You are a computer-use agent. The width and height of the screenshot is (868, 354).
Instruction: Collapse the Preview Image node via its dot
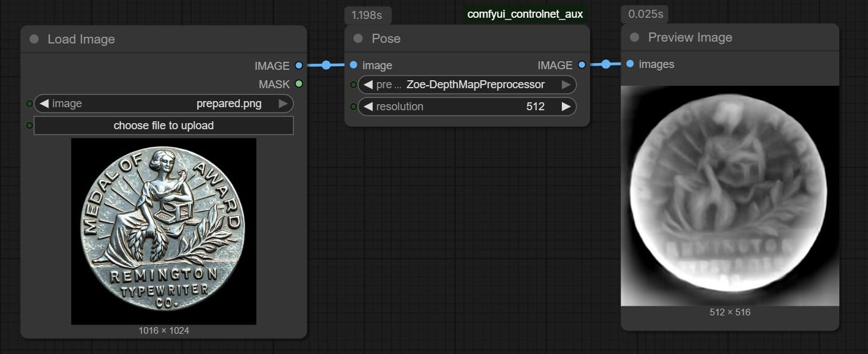635,37
